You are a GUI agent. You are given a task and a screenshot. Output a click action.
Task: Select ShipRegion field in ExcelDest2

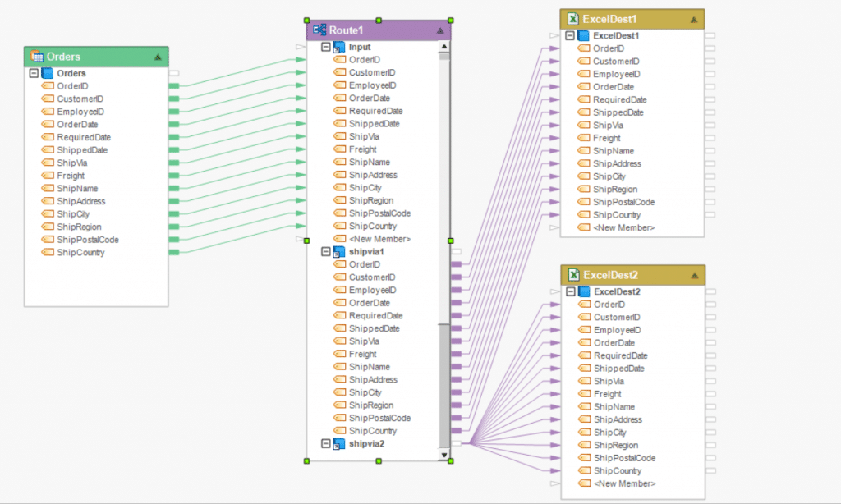pos(615,445)
